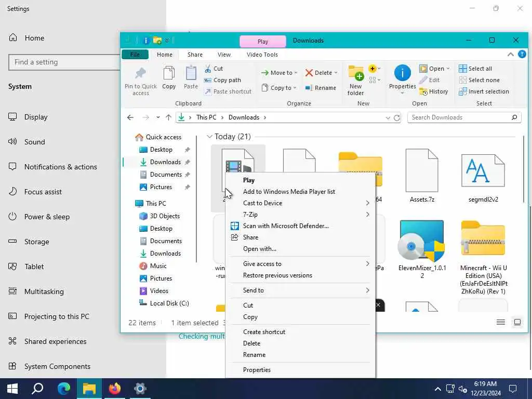Screen dimensions: 532x399
Task: Open the ribbon Delete dropdown arrow
Action: (x=336, y=73)
